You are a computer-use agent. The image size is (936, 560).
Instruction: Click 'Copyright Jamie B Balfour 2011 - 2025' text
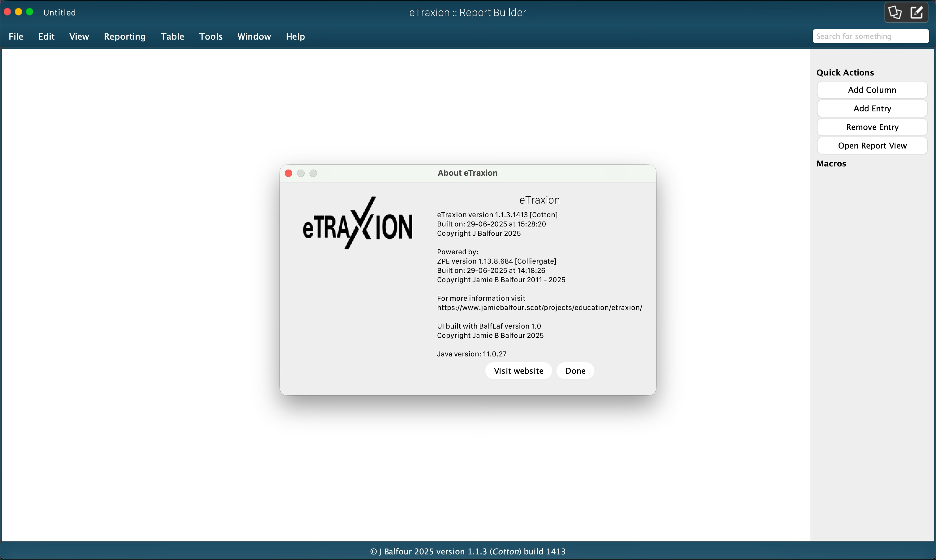pyautogui.click(x=501, y=280)
